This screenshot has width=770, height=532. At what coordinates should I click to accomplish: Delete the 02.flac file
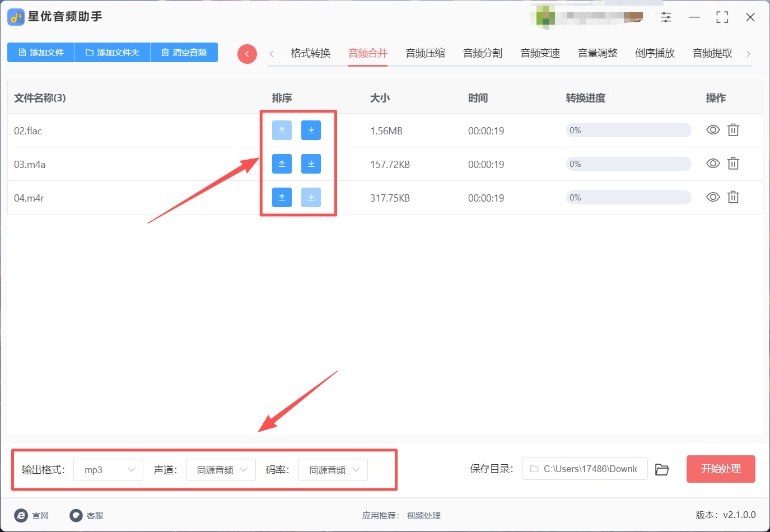[x=733, y=130]
